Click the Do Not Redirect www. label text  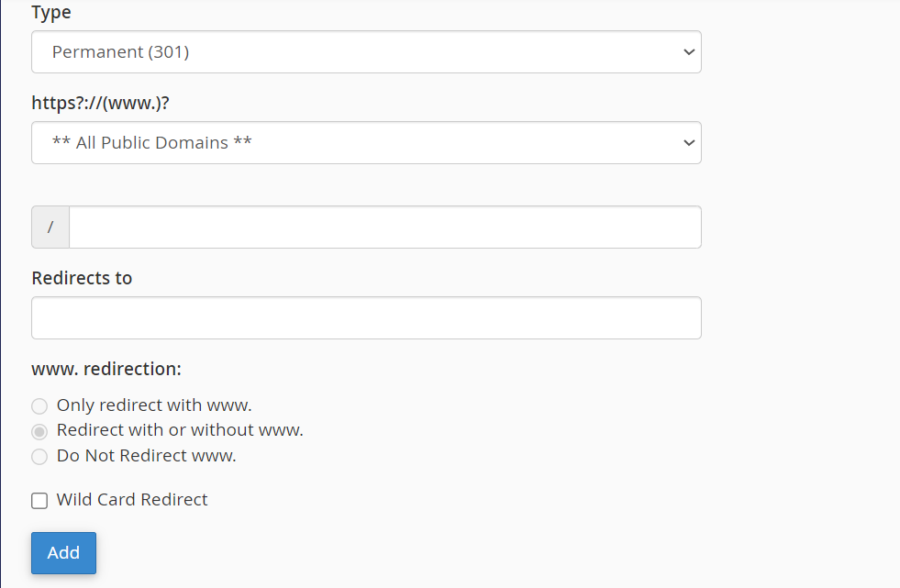[147, 456]
